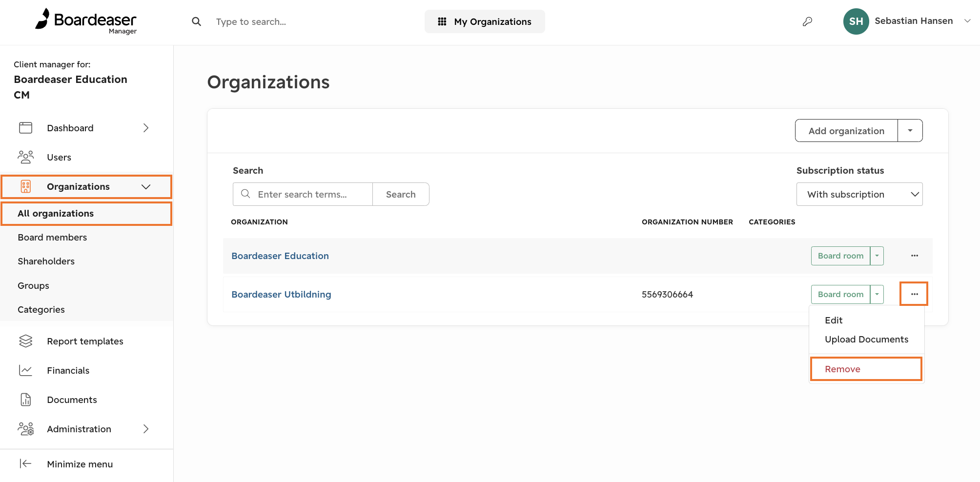Open Shareholders page
Viewport: 980px width, 482px height.
click(46, 261)
